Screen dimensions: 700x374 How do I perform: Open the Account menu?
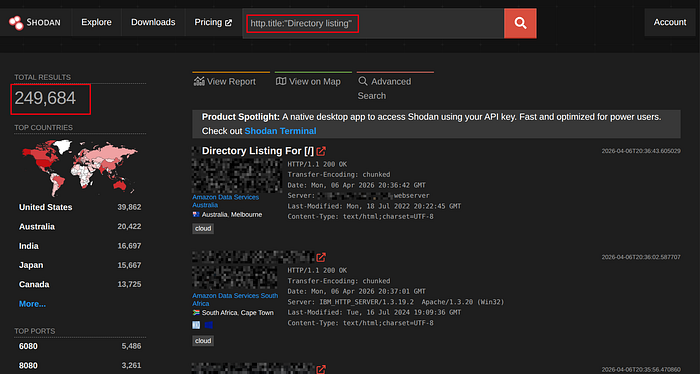[670, 22]
